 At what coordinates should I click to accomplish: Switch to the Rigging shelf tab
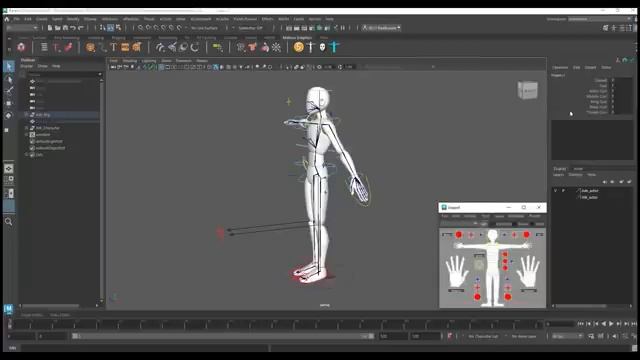pyautogui.click(x=118, y=38)
